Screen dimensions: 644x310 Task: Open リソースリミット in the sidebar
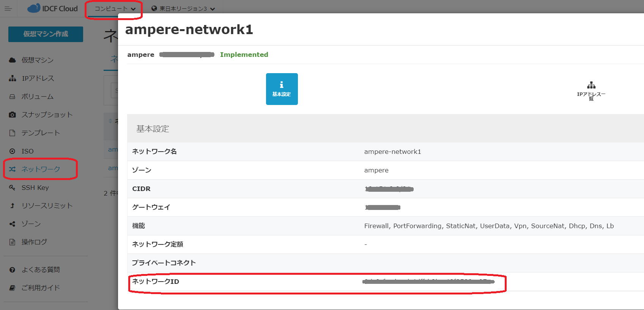(x=47, y=205)
